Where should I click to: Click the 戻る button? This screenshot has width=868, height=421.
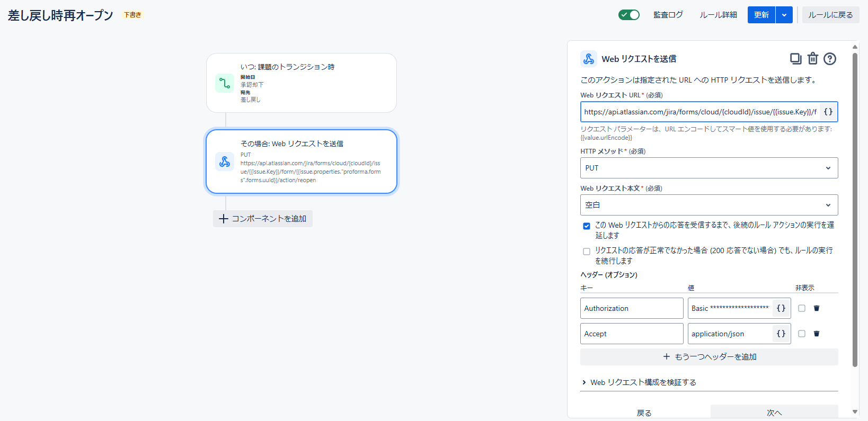(x=644, y=413)
